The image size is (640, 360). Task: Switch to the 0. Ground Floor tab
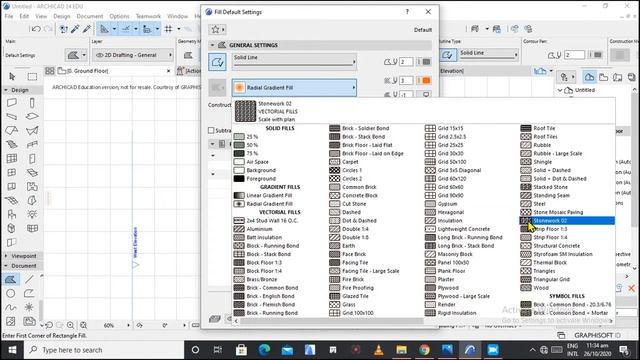tap(113, 71)
